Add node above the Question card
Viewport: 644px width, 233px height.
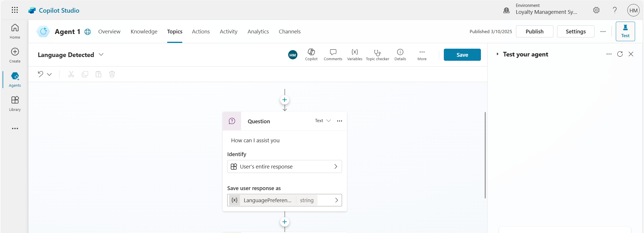(x=284, y=100)
